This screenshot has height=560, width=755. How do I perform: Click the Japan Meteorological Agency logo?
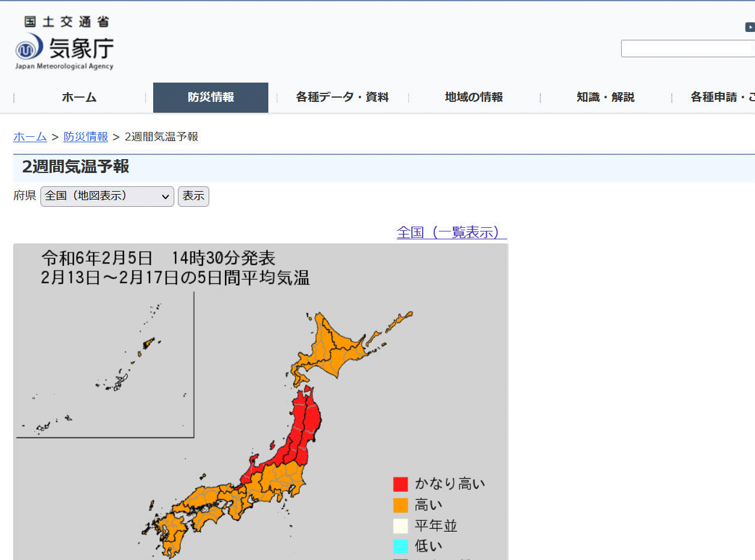(x=64, y=43)
